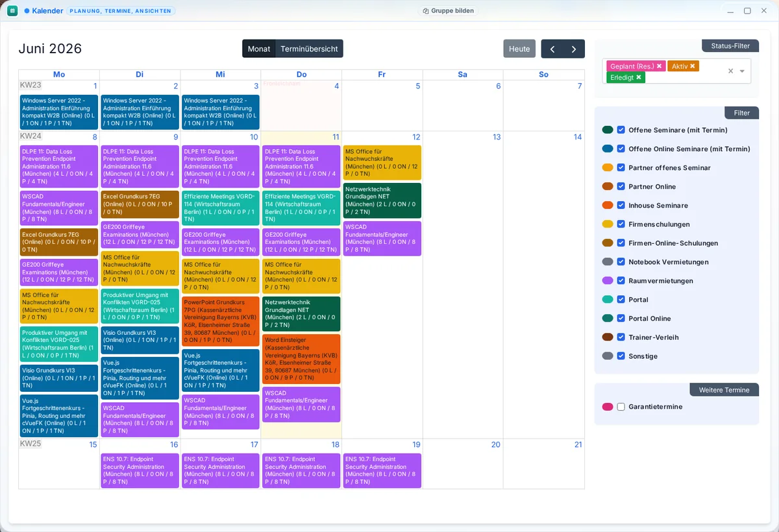Click dark green Offene Seminare color swatch

coord(608,130)
